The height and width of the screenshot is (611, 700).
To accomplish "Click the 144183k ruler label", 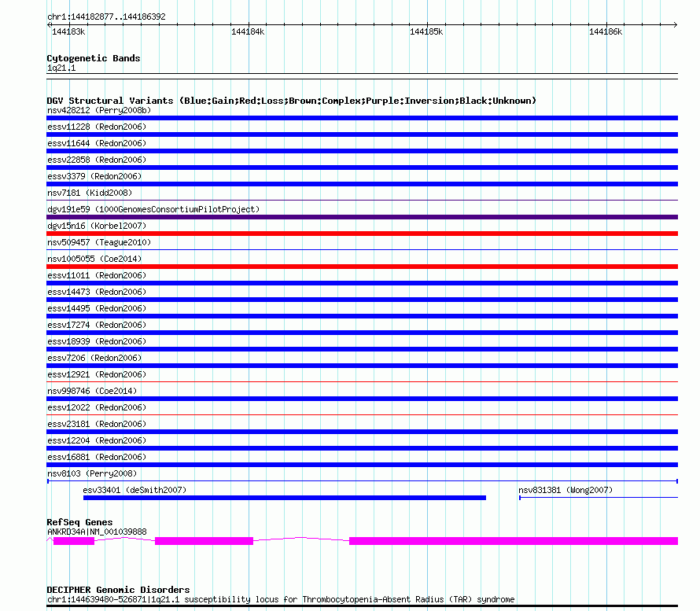I will 68,31.
